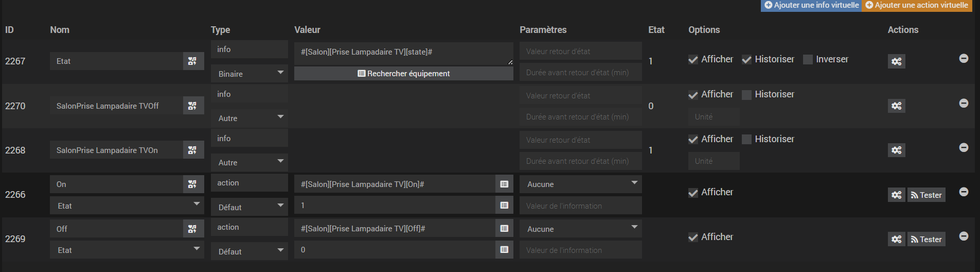Open list selector icon for On value field
980x272 pixels.
[504, 184]
